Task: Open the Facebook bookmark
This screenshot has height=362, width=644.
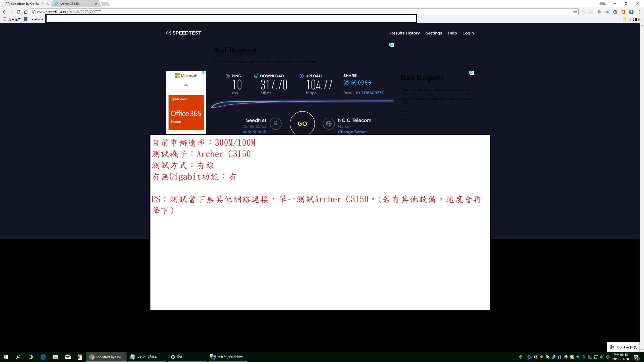Action: 34,19
